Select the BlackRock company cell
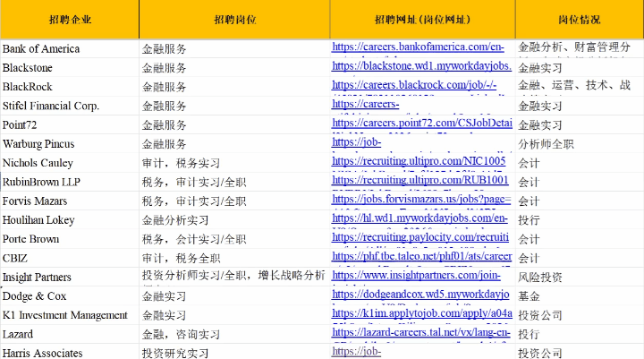Viewport: 644px width, 359px height. pyautogui.click(x=70, y=87)
